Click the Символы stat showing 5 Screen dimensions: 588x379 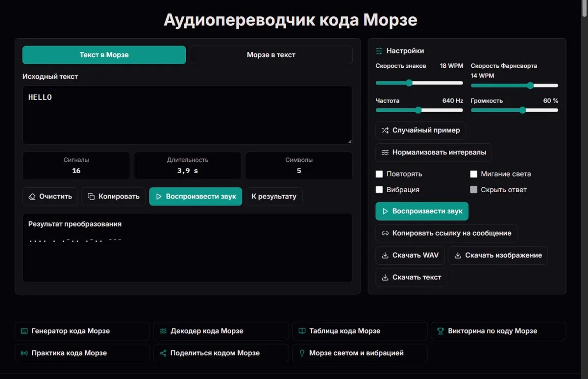pyautogui.click(x=299, y=166)
